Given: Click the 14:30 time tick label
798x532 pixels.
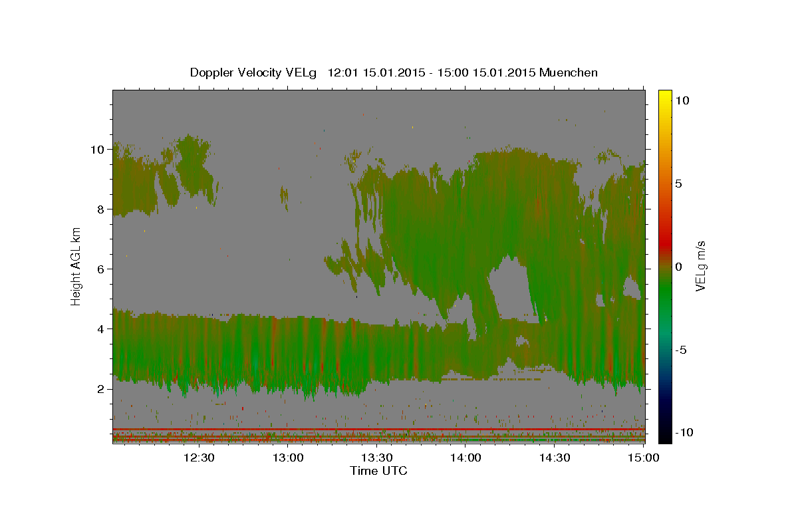Looking at the screenshot, I should (x=555, y=458).
